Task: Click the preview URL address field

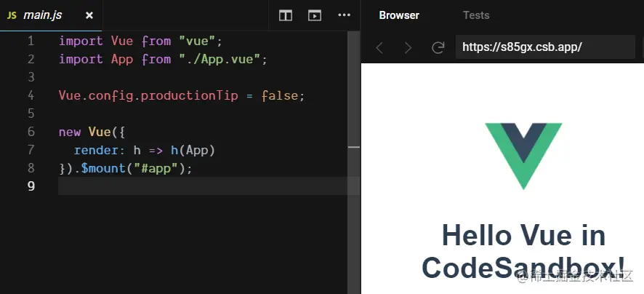Action: tap(545, 47)
